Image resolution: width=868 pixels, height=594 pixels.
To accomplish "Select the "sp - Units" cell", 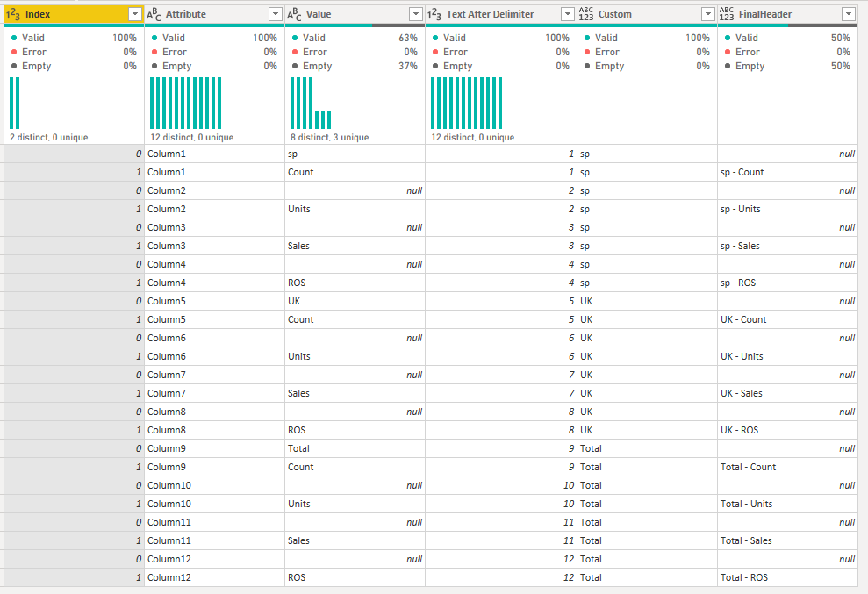I will coord(788,209).
